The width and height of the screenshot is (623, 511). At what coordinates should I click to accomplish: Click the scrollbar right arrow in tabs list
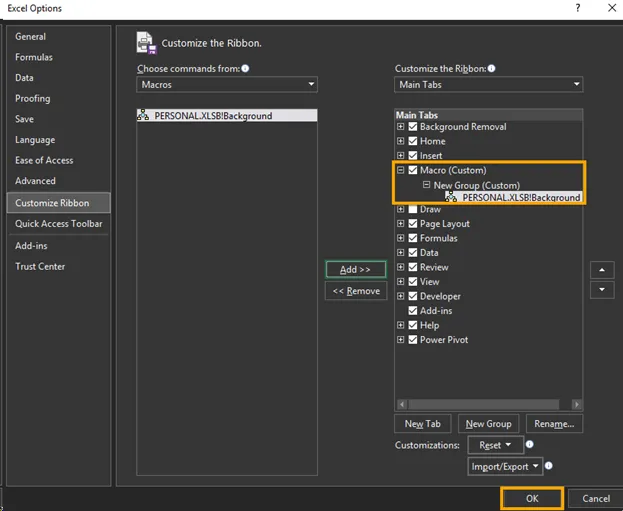click(577, 405)
